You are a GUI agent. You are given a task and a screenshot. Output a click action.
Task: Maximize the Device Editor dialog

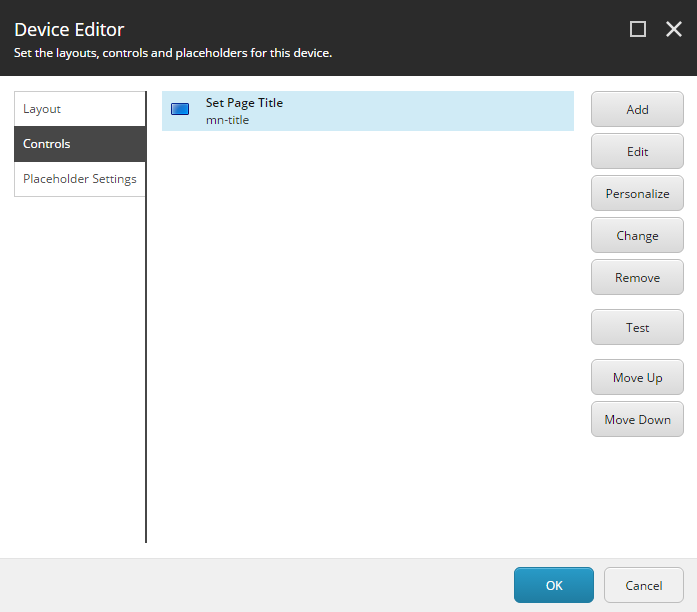638,30
